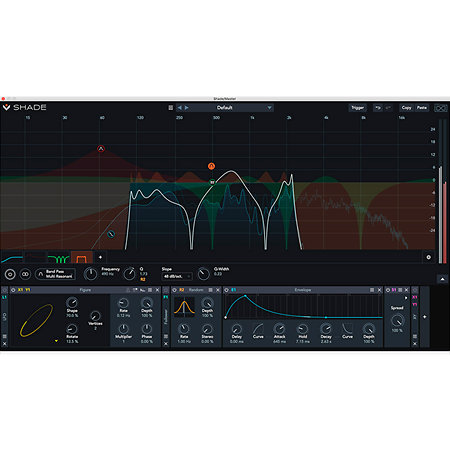Click the Copy button
Image resolution: width=450 pixels, height=450 pixels.
(406, 108)
